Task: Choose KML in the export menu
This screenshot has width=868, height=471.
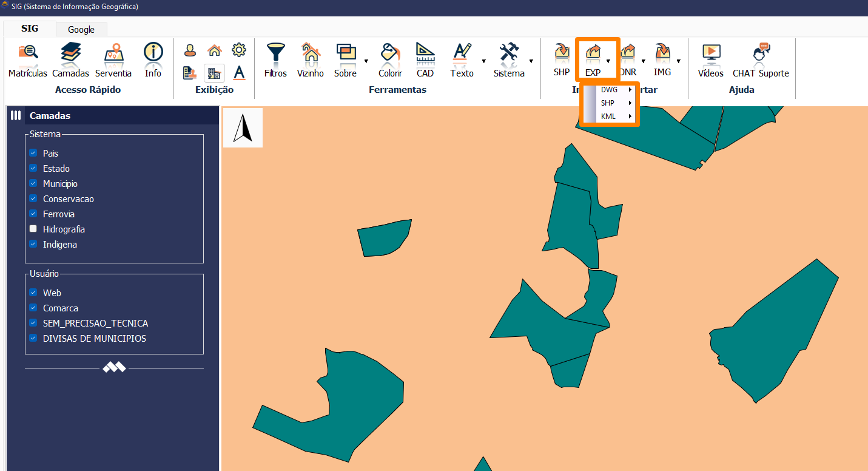Action: [609, 116]
